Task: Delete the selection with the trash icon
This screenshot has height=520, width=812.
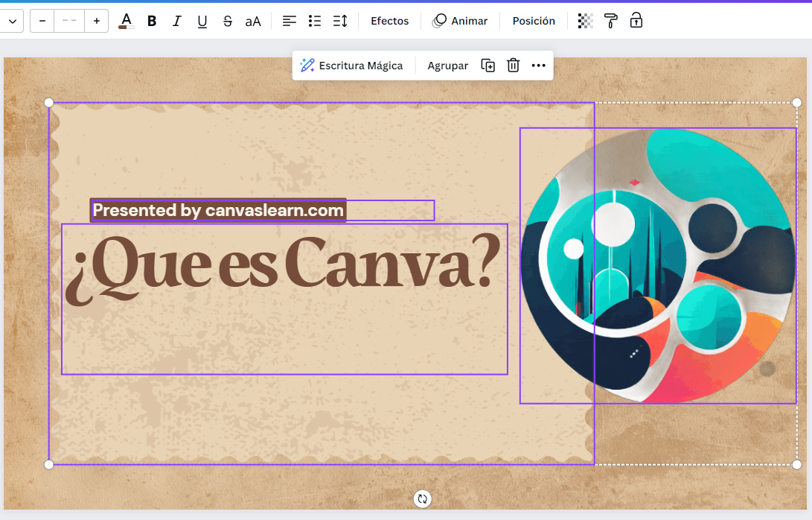Action: pos(513,66)
